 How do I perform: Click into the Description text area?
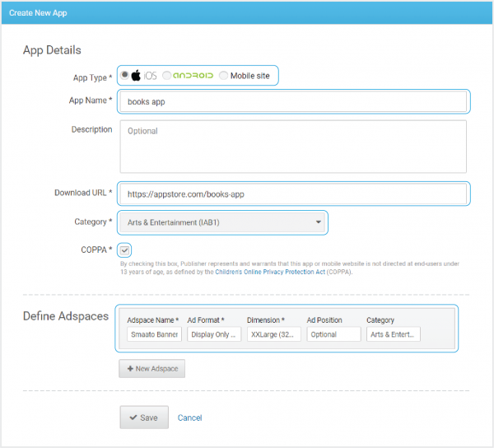click(293, 147)
